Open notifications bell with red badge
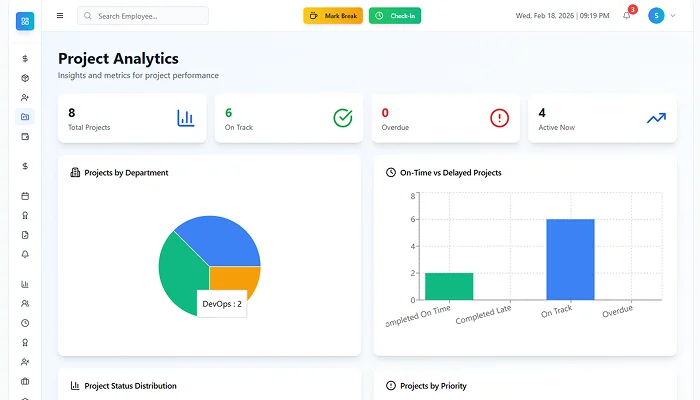Image resolution: width=700 pixels, height=400 pixels. pos(627,16)
